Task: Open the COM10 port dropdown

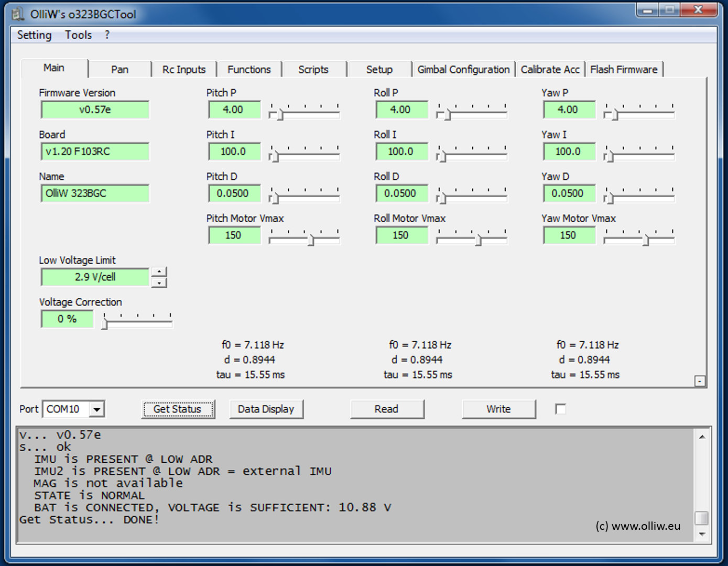Action: point(96,409)
